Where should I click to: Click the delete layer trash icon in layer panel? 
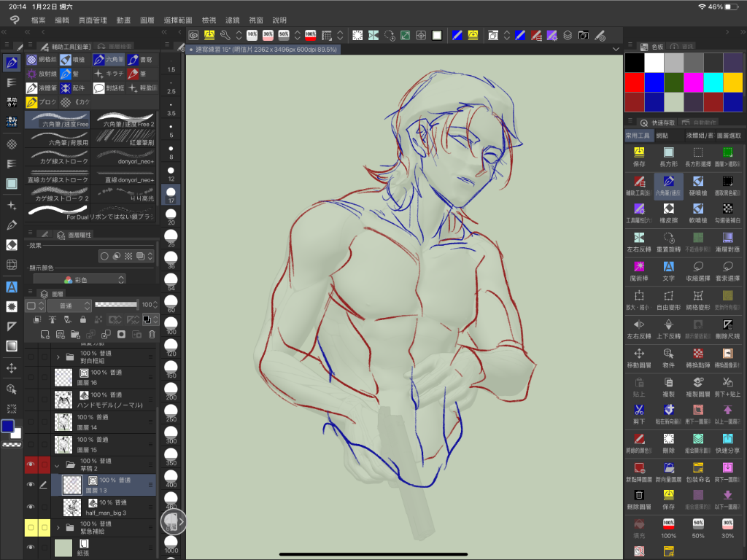pos(152,334)
